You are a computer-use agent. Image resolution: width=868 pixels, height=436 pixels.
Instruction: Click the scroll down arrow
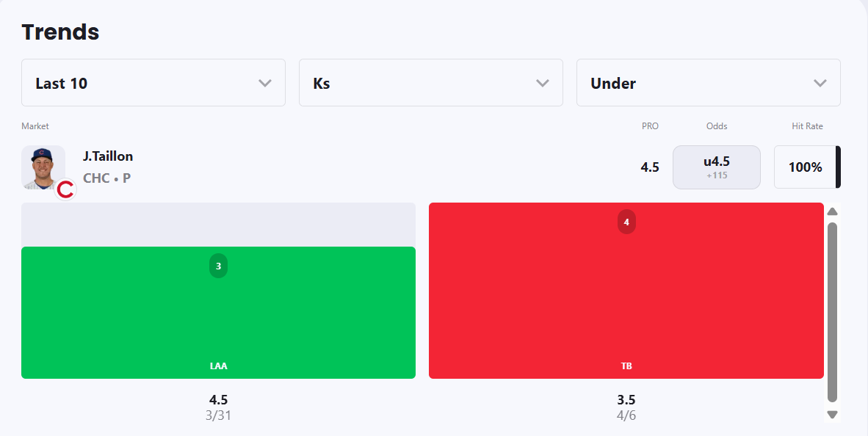tap(832, 415)
